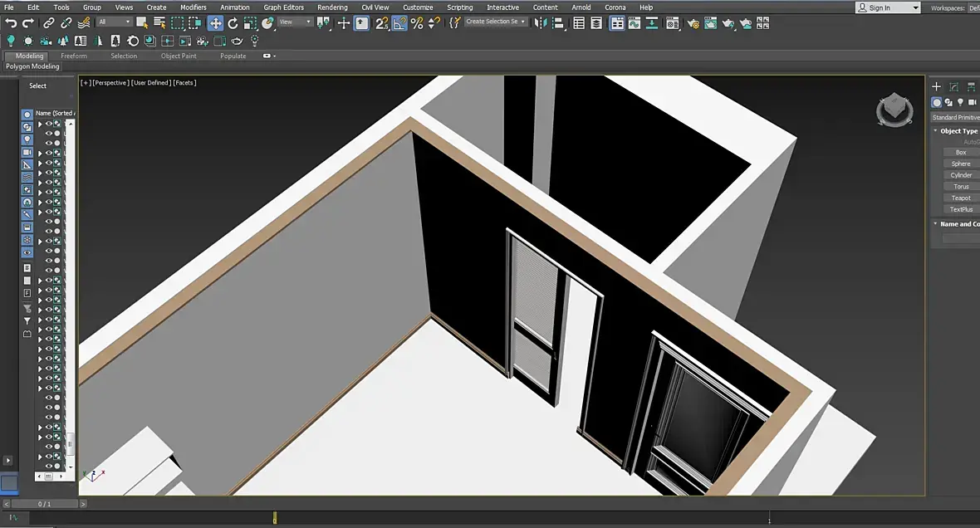Image resolution: width=980 pixels, height=528 pixels.
Task: Open the selection filter 'All' dropdown
Action: [x=114, y=22]
